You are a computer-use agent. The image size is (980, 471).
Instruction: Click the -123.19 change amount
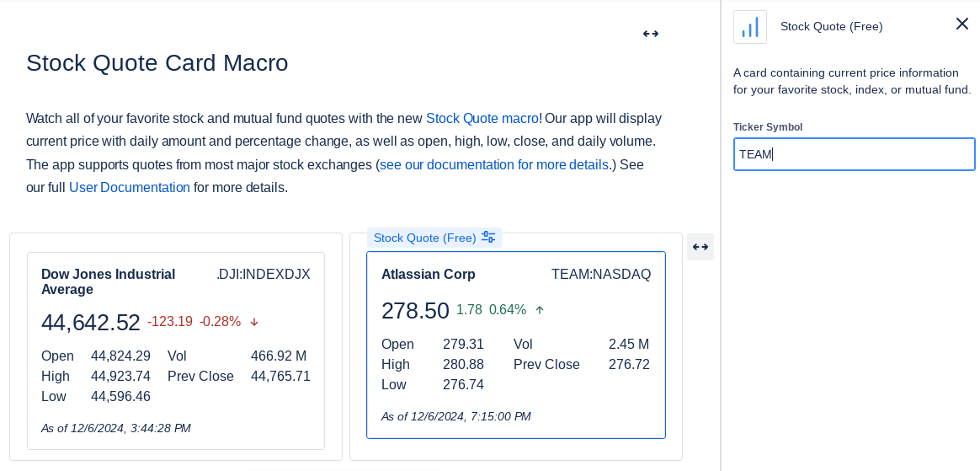click(170, 322)
